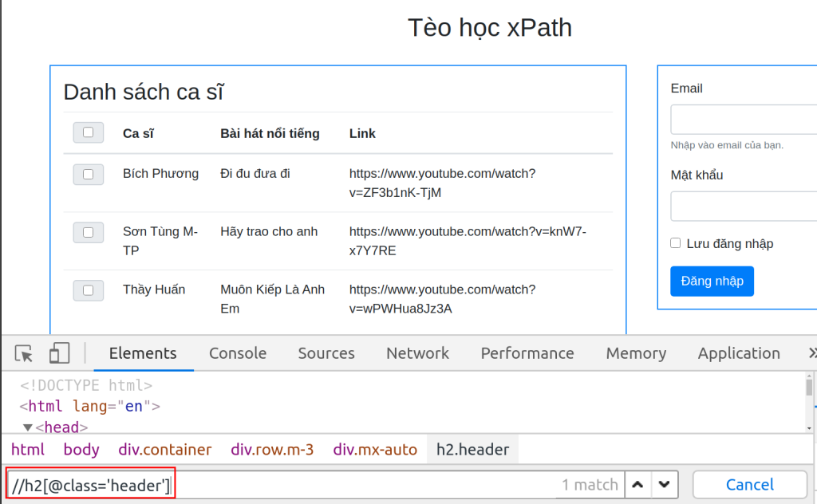This screenshot has height=504, width=817.
Task: Enable the Lưu đăng nhập checkbox
Action: click(675, 243)
